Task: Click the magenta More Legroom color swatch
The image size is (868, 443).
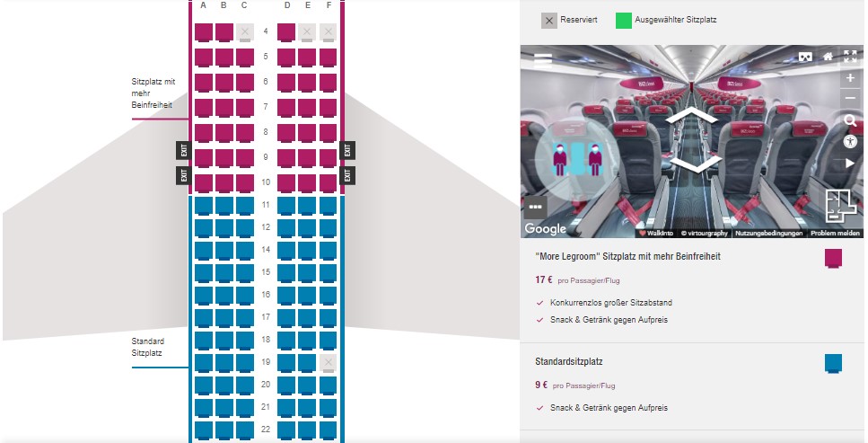Action: (833, 259)
